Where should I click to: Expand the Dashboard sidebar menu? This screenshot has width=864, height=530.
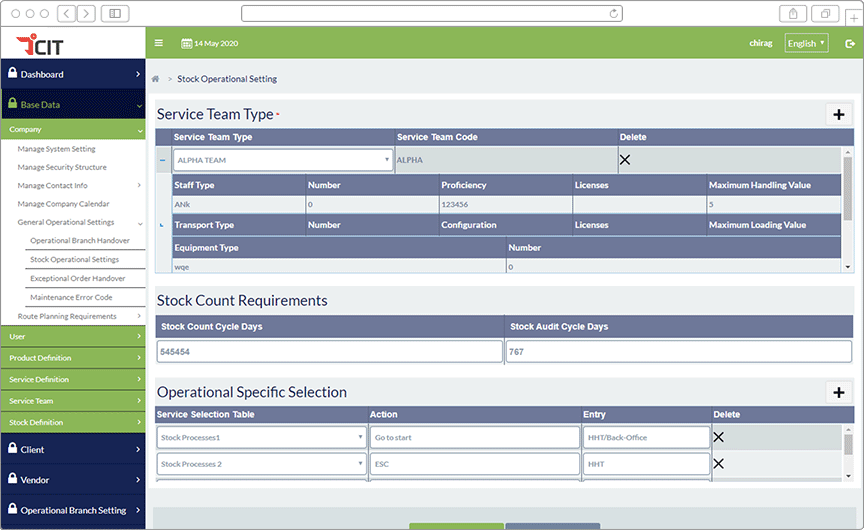point(73,74)
